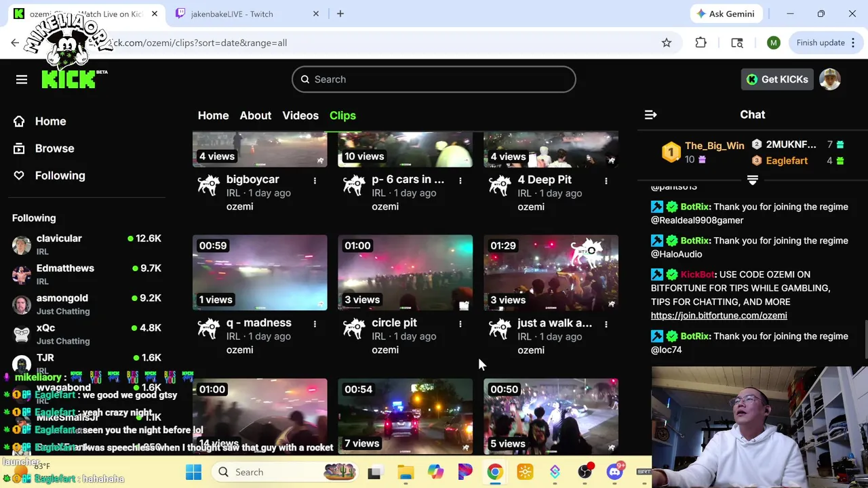Image resolution: width=868 pixels, height=488 pixels.
Task: Click Finish update button
Action: tap(827, 43)
